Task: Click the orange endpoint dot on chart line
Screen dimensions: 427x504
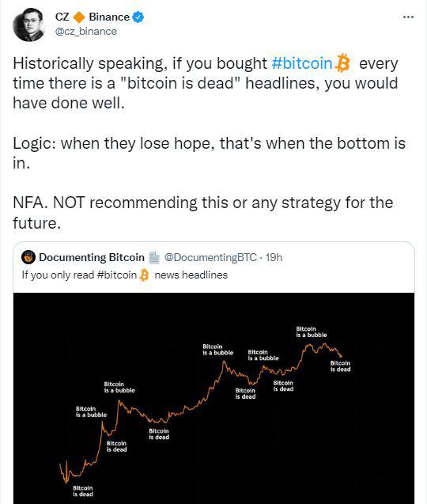Action: 341,356
